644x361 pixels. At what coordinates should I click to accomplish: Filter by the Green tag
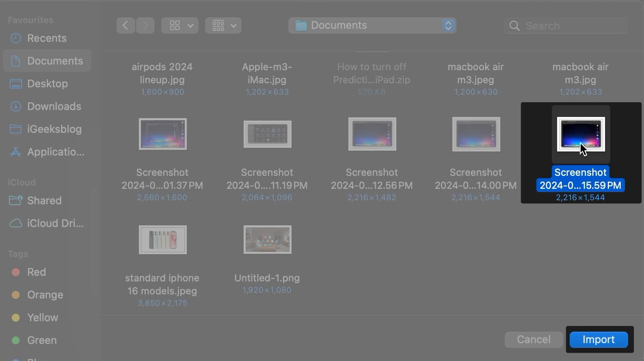coord(47,340)
